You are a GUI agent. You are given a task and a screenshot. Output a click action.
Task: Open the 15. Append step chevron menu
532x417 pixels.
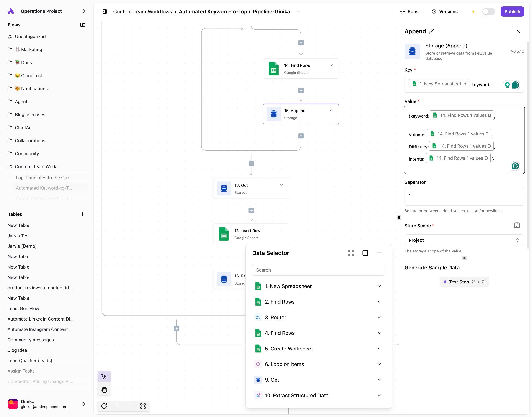(x=331, y=111)
